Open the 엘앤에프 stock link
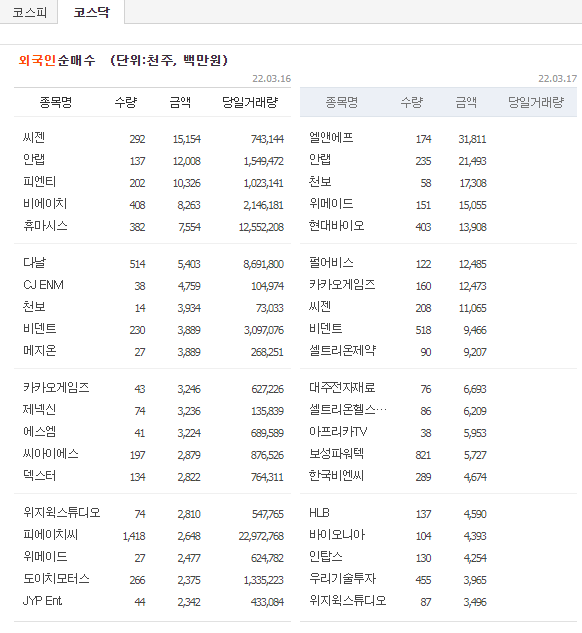 click(331, 138)
